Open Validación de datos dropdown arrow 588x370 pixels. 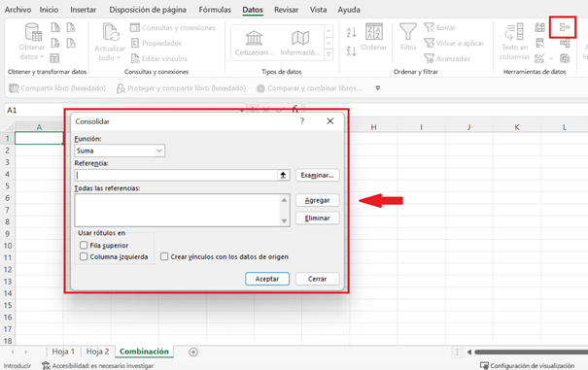551,58
